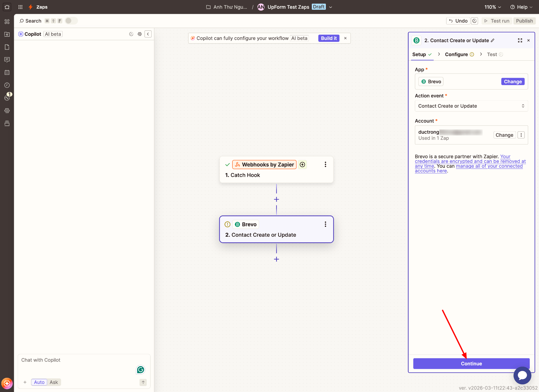This screenshot has width=539, height=392.
Task: Open the import icon in left sidebar
Action: coord(7,34)
